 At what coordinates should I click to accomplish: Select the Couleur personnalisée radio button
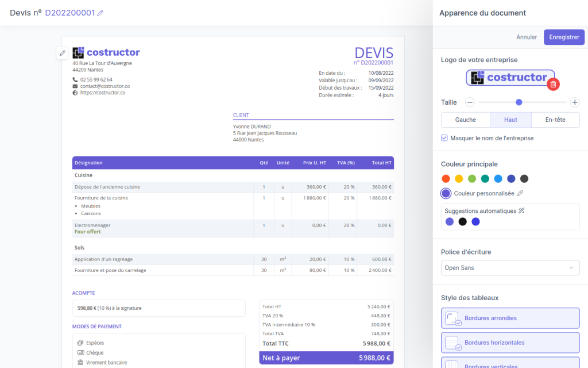coord(446,193)
